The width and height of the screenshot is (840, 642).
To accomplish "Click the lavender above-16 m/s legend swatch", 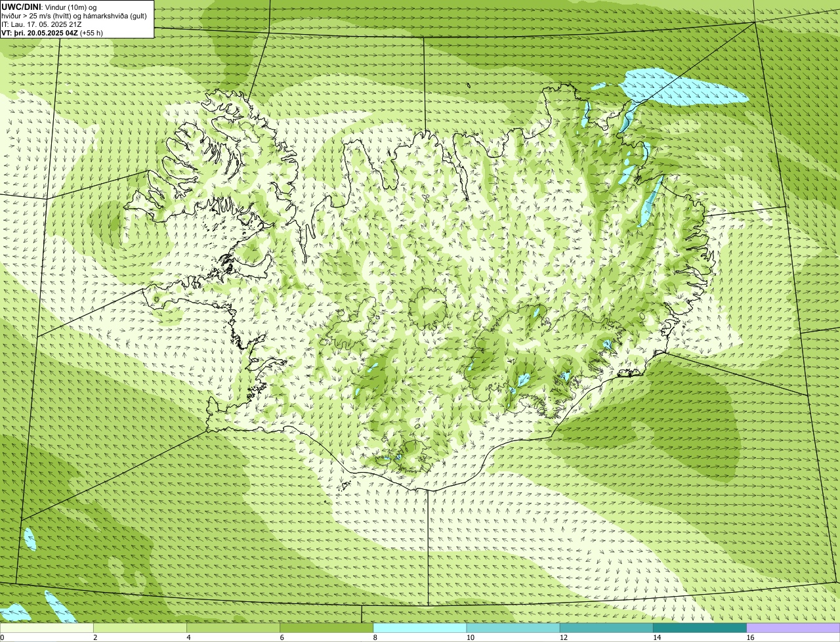I will click(793, 628).
